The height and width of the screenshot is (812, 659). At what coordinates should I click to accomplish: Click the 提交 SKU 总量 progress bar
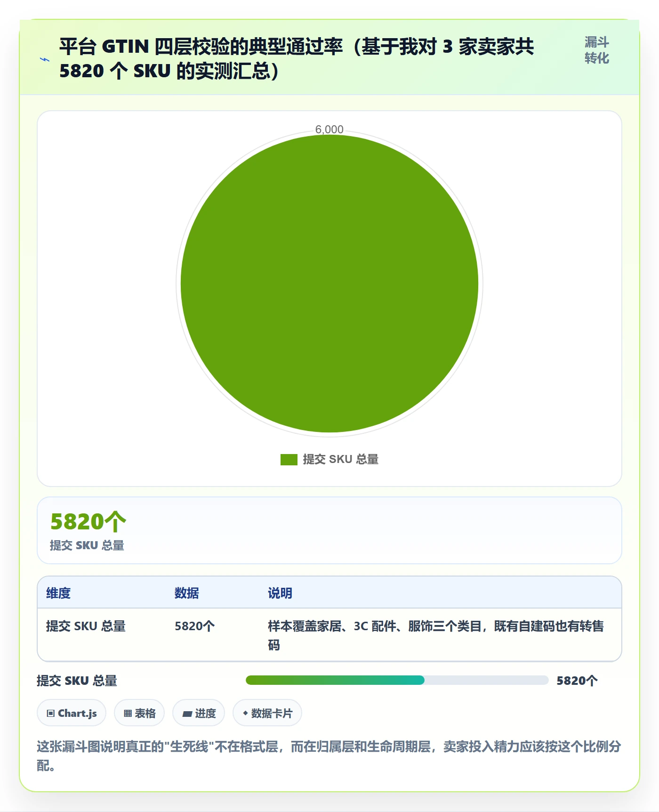[x=397, y=680]
